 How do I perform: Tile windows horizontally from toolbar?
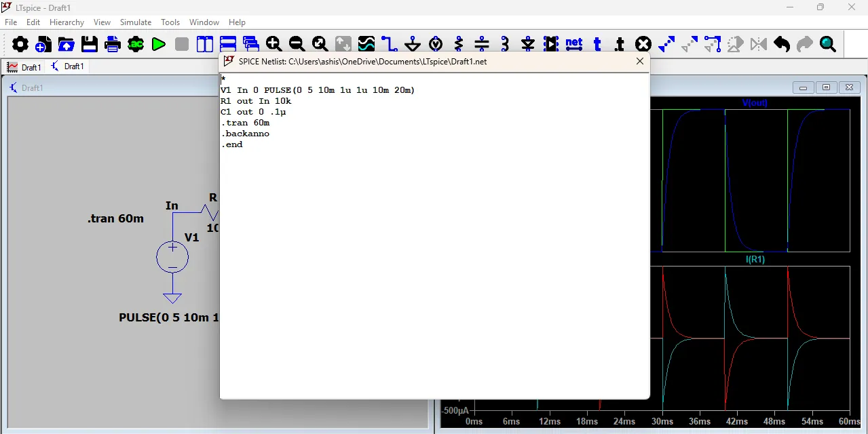point(228,44)
